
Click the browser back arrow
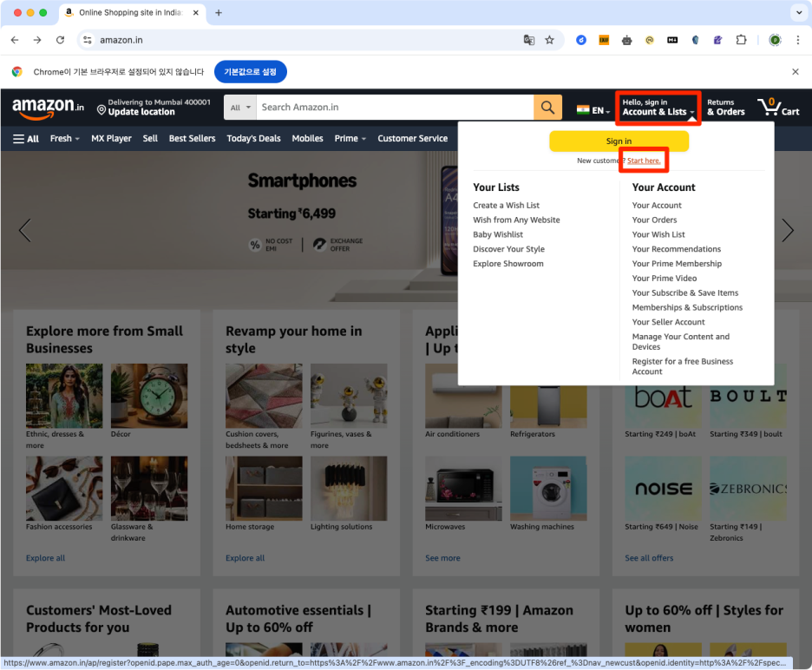(x=15, y=40)
